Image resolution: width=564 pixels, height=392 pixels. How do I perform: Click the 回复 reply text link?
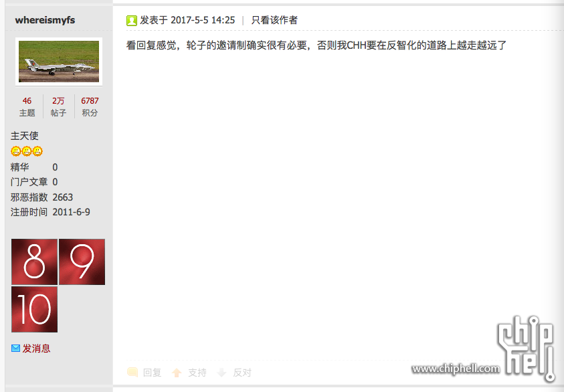click(x=152, y=373)
